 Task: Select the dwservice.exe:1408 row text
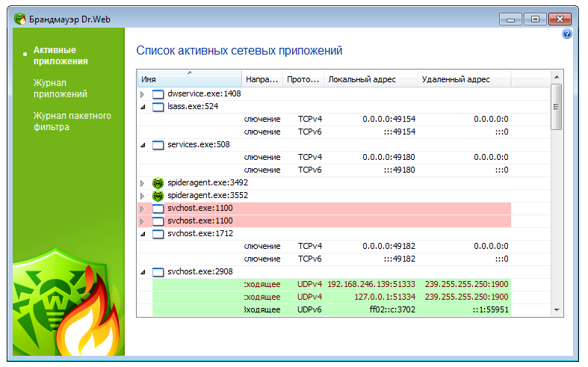[x=204, y=93]
